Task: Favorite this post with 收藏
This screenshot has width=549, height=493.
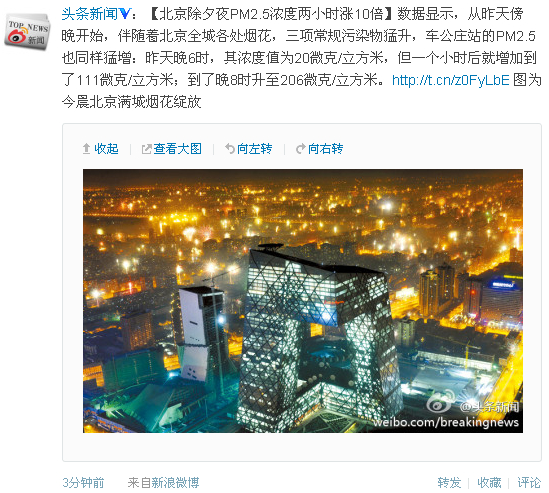Action: [489, 483]
